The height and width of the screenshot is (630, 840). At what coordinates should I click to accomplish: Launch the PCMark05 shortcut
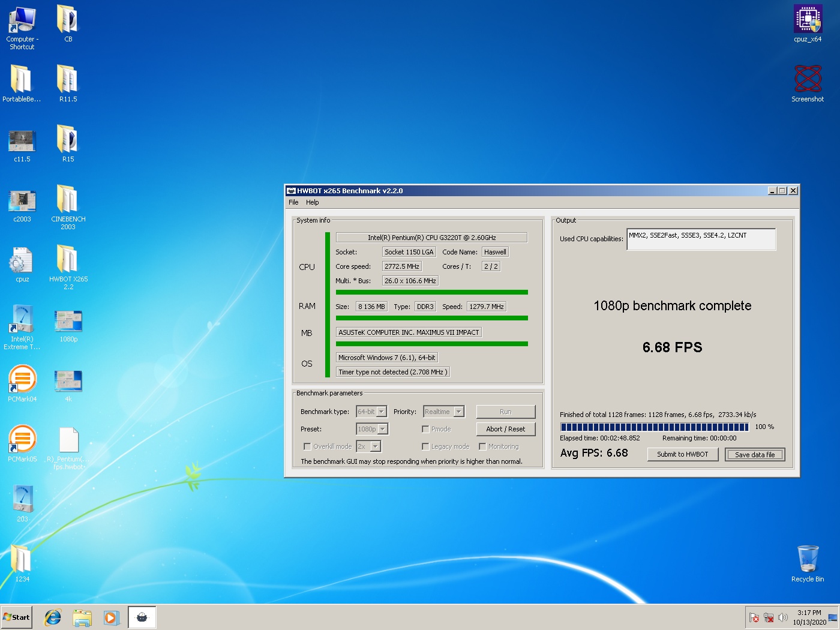[22, 443]
